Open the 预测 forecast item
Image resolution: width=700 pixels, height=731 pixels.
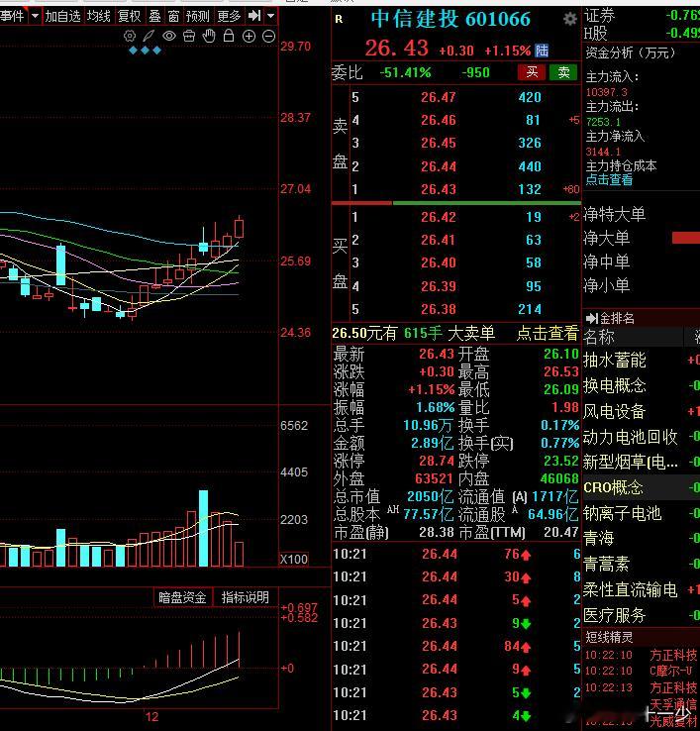click(x=198, y=16)
